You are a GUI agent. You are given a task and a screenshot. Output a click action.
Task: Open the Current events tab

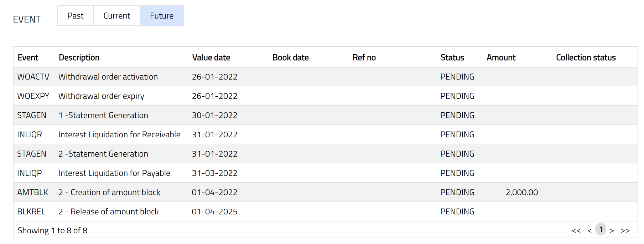[x=116, y=16]
